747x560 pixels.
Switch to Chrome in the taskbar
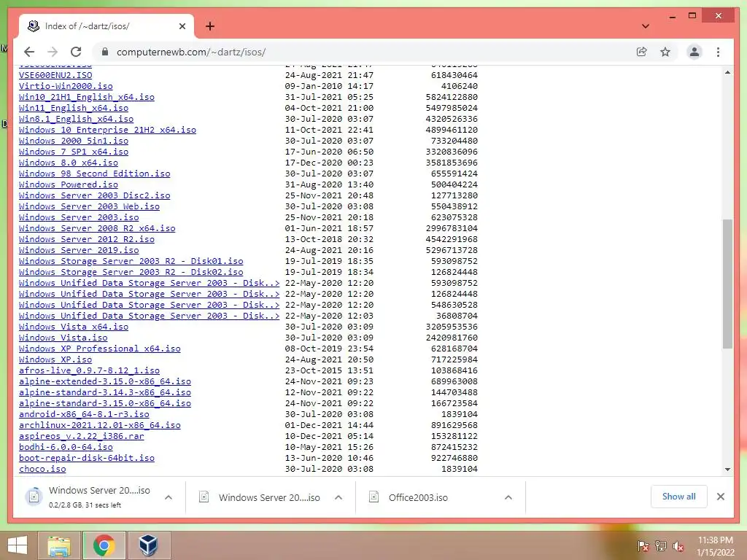[104, 545]
